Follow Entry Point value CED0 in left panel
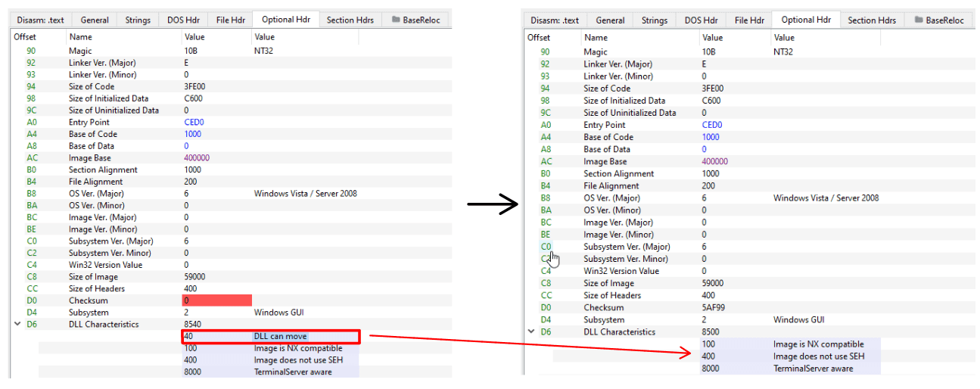Image resolution: width=980 pixels, height=389 pixels. [x=194, y=122]
